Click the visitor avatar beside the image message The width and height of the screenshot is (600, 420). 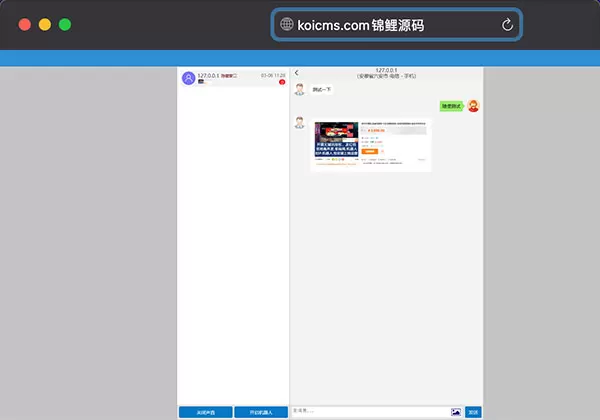pyautogui.click(x=300, y=122)
